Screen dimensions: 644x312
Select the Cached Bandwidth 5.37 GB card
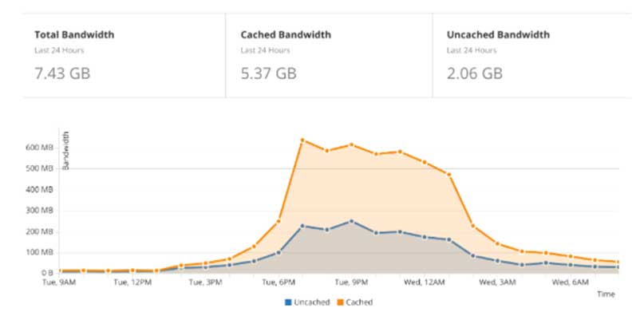329,55
